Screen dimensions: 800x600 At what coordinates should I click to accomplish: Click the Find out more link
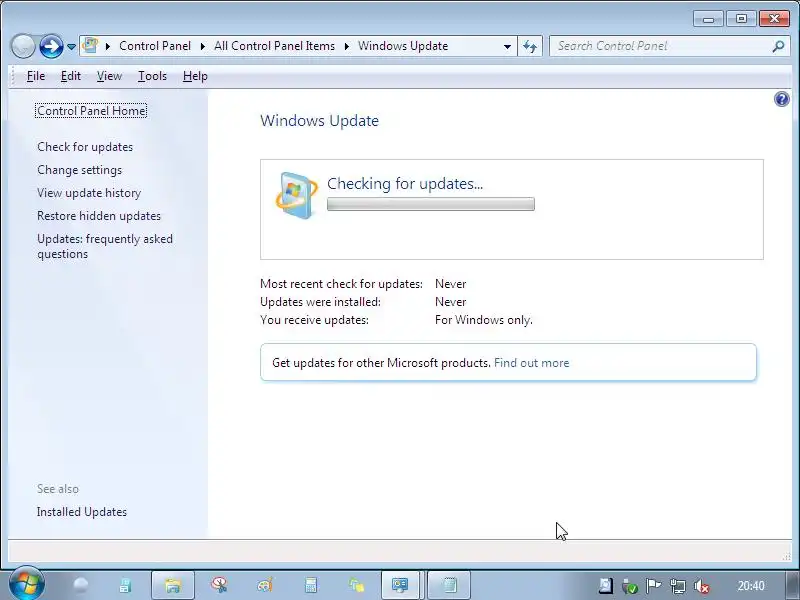click(532, 363)
